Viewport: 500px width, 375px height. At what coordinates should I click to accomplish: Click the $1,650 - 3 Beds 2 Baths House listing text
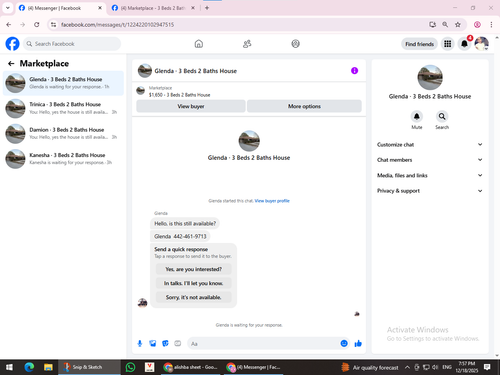(x=179, y=95)
